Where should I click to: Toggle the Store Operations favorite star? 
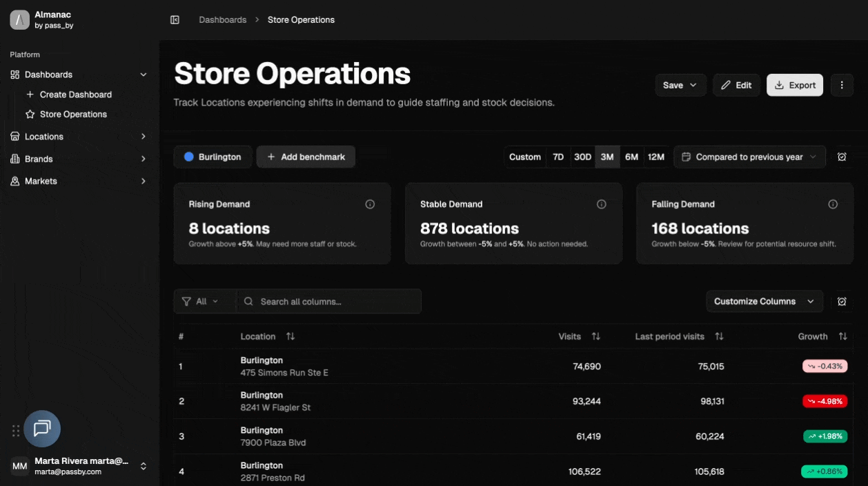click(x=31, y=114)
